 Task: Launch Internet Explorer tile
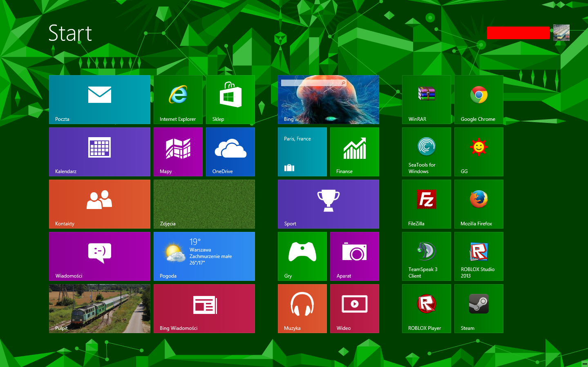(x=178, y=100)
